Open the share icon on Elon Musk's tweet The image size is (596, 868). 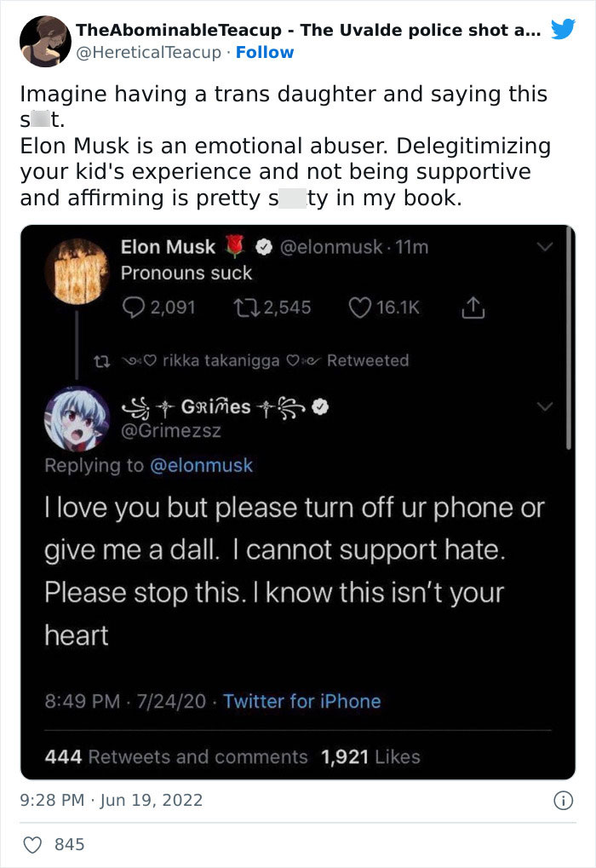(x=473, y=308)
